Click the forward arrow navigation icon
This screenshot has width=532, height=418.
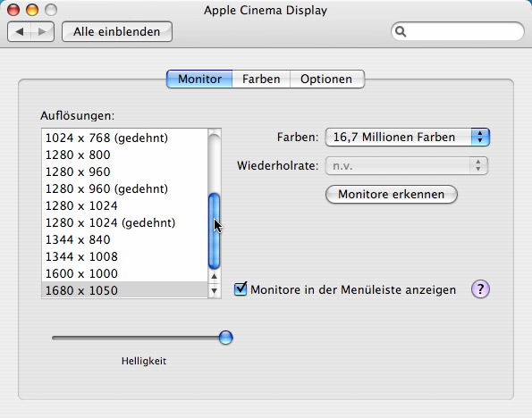(x=42, y=32)
